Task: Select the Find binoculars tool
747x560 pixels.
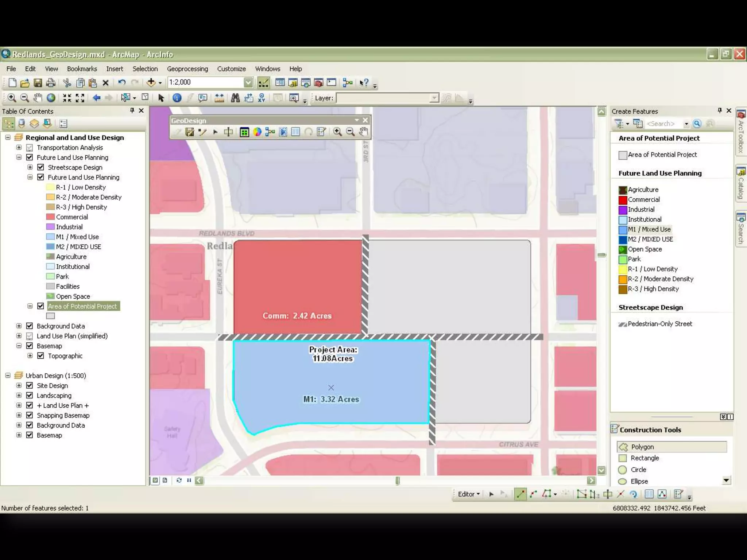Action: (235, 98)
